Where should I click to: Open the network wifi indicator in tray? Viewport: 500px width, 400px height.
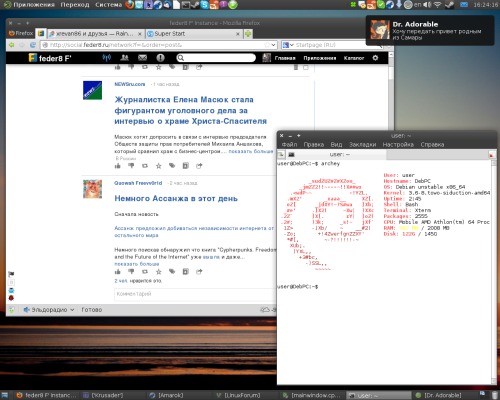(438, 5)
